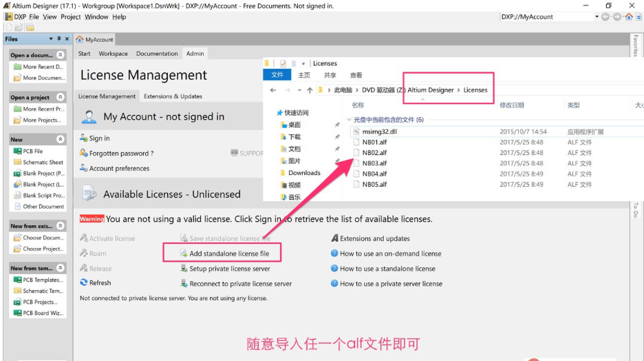Select the License Management sub-tab
This screenshot has width=644, height=361.
[x=107, y=96]
